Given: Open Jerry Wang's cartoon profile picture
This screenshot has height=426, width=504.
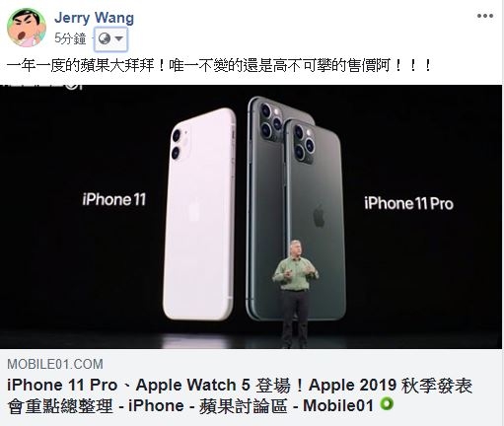Looking at the screenshot, I should (x=27, y=28).
